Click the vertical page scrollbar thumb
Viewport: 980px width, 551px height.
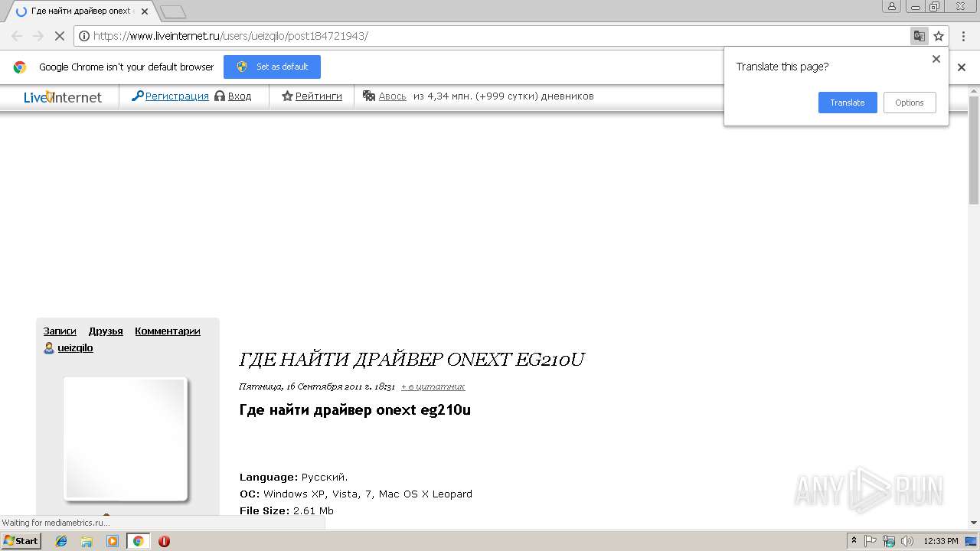click(974, 150)
